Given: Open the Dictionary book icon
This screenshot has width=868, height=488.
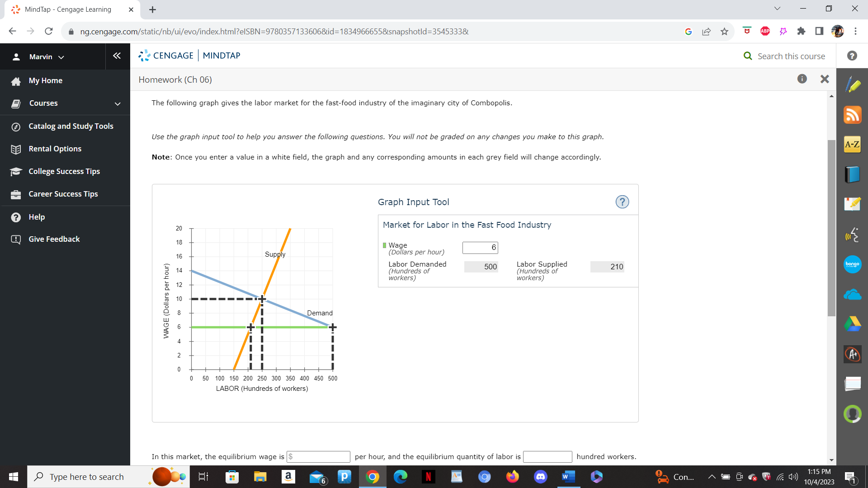Looking at the screenshot, I should [x=853, y=174].
